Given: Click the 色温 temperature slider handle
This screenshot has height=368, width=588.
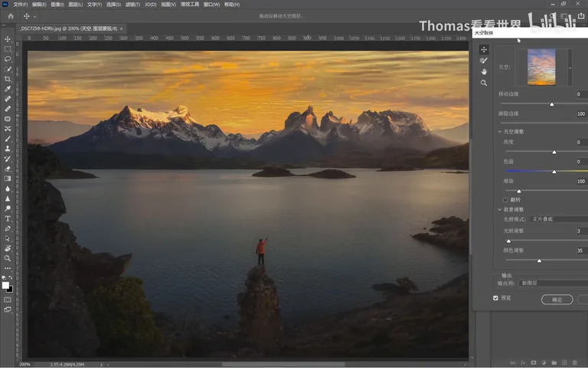Looking at the screenshot, I should click(554, 172).
